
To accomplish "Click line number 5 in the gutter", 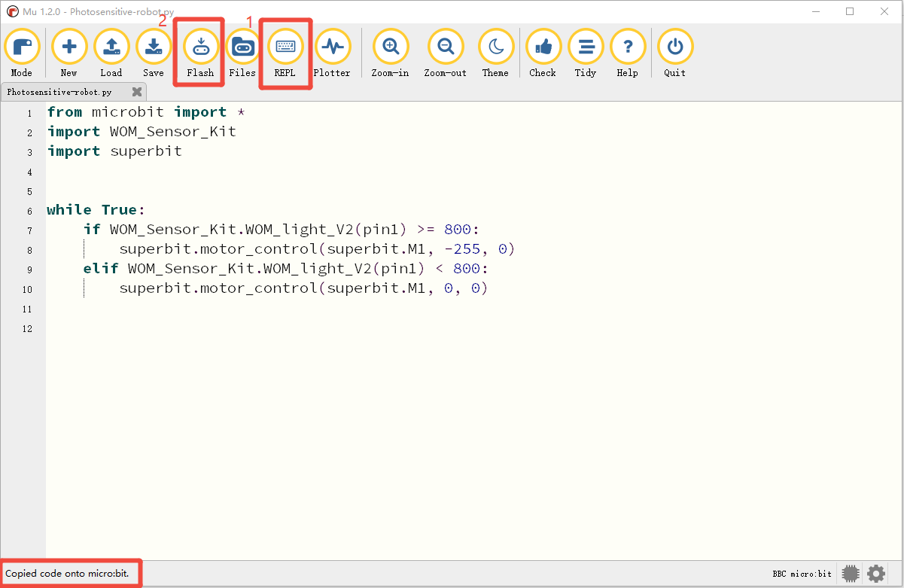I will pyautogui.click(x=29, y=191).
